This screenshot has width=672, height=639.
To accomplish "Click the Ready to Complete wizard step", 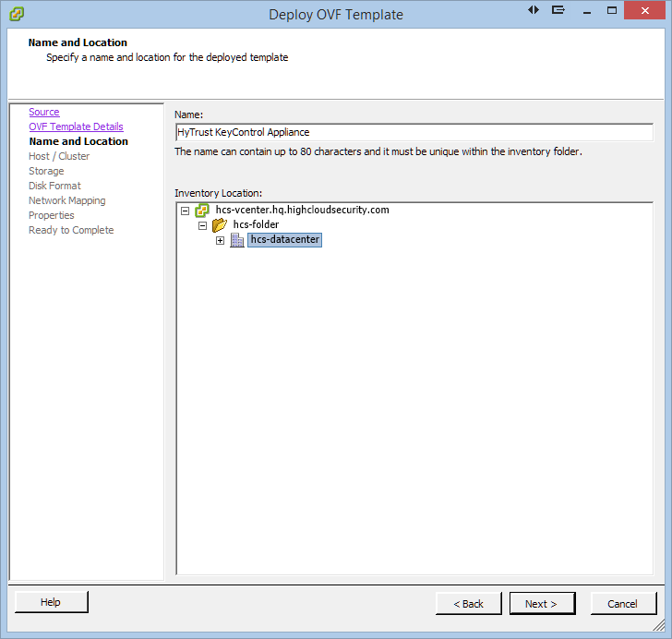I will tap(71, 230).
